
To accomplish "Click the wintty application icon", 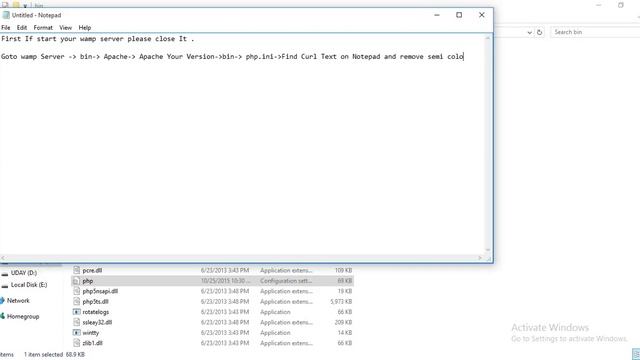I will pyautogui.click(x=76, y=333).
